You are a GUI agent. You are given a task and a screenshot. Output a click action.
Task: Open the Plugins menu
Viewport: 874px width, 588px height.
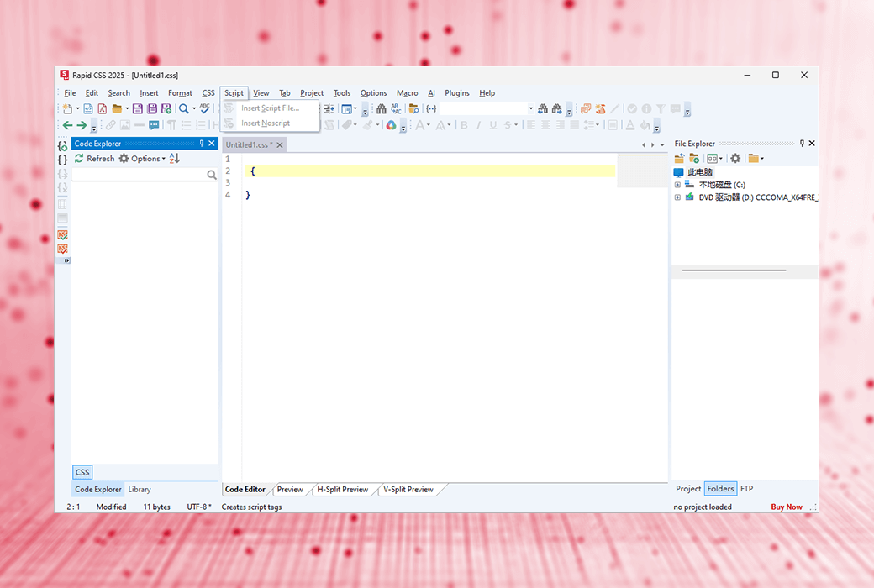pyautogui.click(x=457, y=93)
